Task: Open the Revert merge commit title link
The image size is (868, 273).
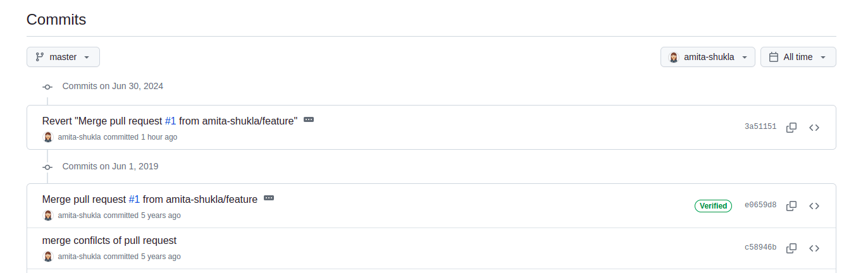Action: 101,121
